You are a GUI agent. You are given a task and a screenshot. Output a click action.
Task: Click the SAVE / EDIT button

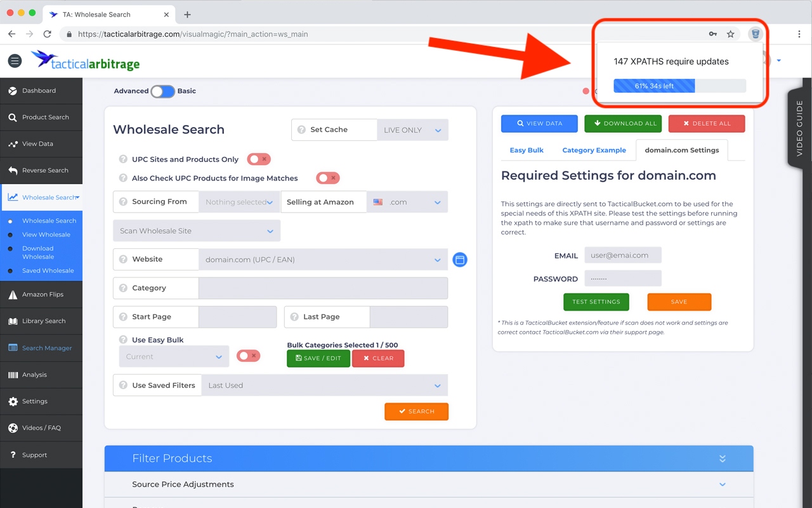click(x=318, y=358)
